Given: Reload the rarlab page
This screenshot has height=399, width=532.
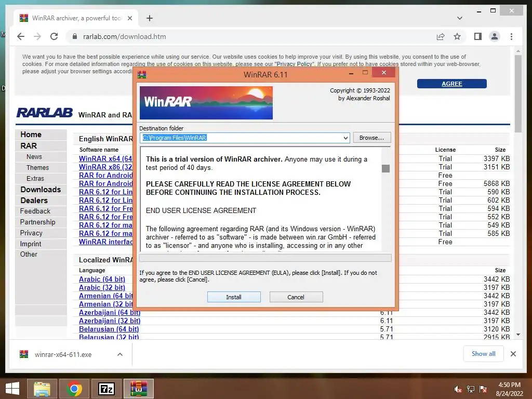Looking at the screenshot, I should click(x=54, y=37).
